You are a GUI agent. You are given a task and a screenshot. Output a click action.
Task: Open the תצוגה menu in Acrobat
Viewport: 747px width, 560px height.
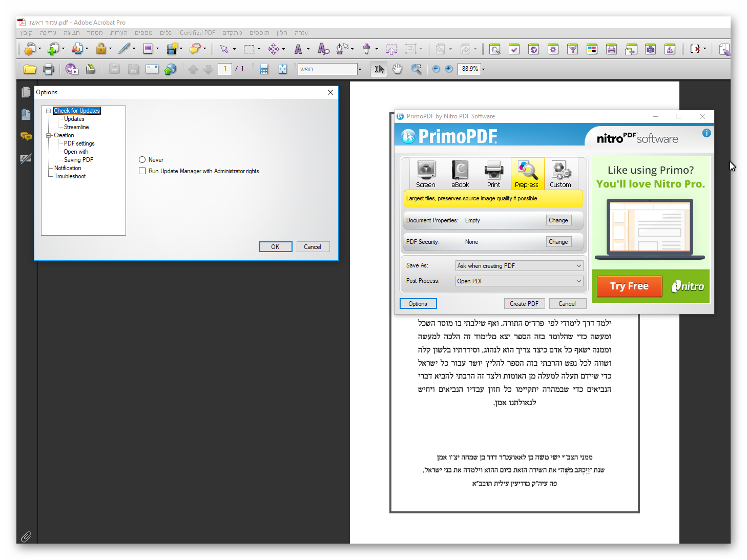72,33
